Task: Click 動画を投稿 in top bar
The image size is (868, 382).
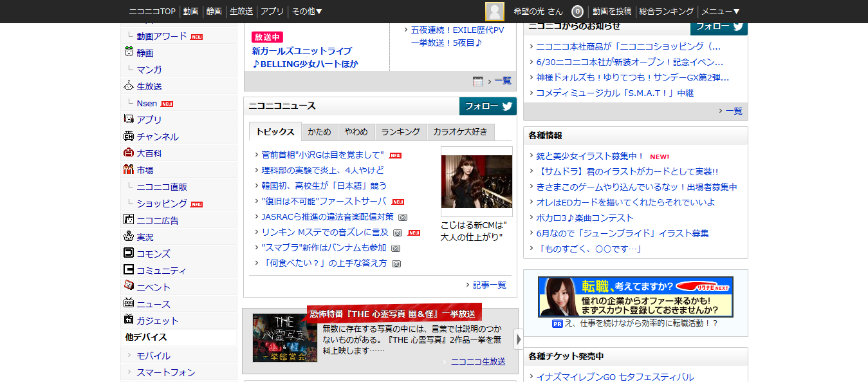Action: [612, 12]
